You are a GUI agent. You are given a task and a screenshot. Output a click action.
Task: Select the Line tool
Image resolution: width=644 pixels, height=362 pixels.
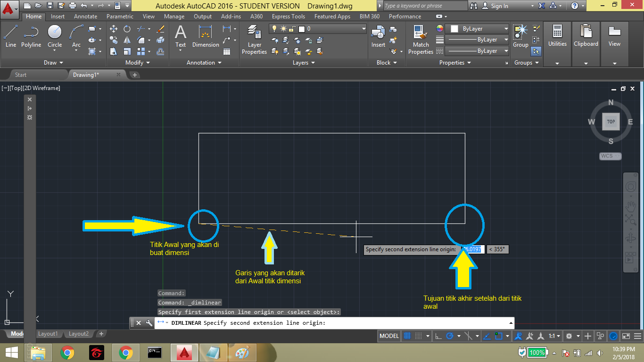pyautogui.click(x=10, y=33)
